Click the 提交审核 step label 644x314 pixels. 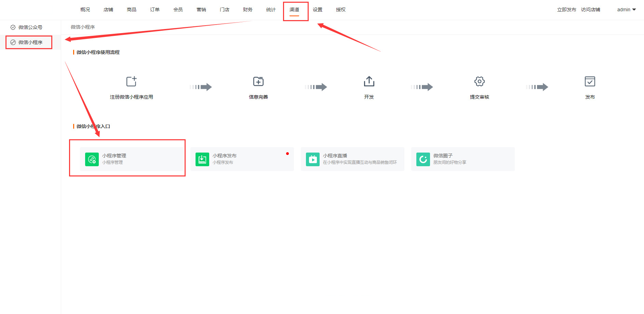tap(480, 97)
